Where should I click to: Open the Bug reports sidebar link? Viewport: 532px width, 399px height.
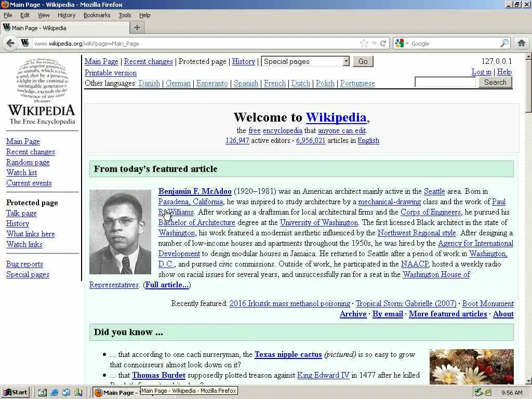pos(25,264)
